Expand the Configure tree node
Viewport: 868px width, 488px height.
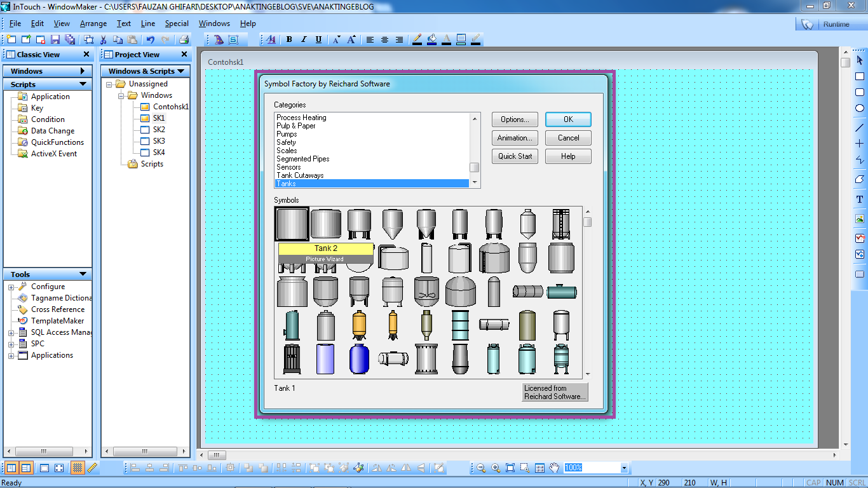11,287
